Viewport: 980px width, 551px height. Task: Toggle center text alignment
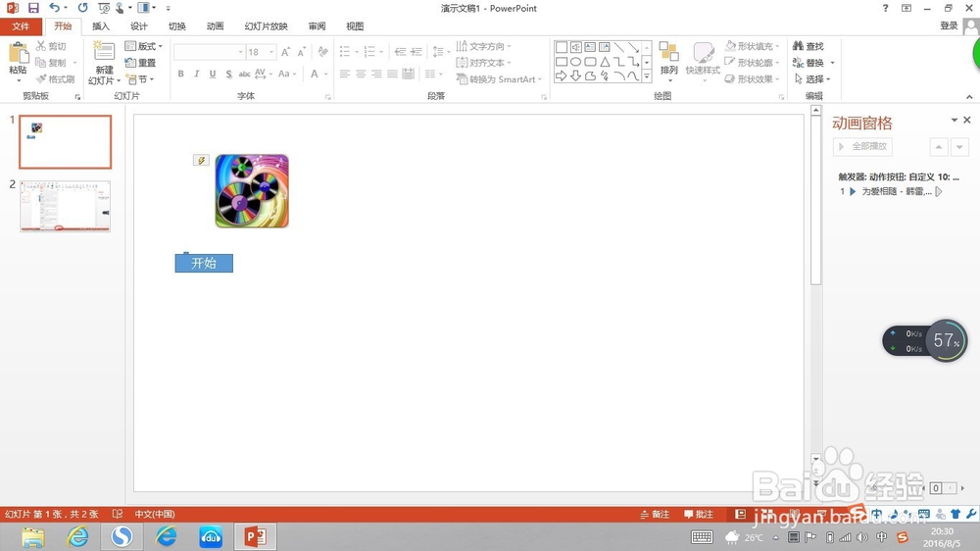(361, 74)
